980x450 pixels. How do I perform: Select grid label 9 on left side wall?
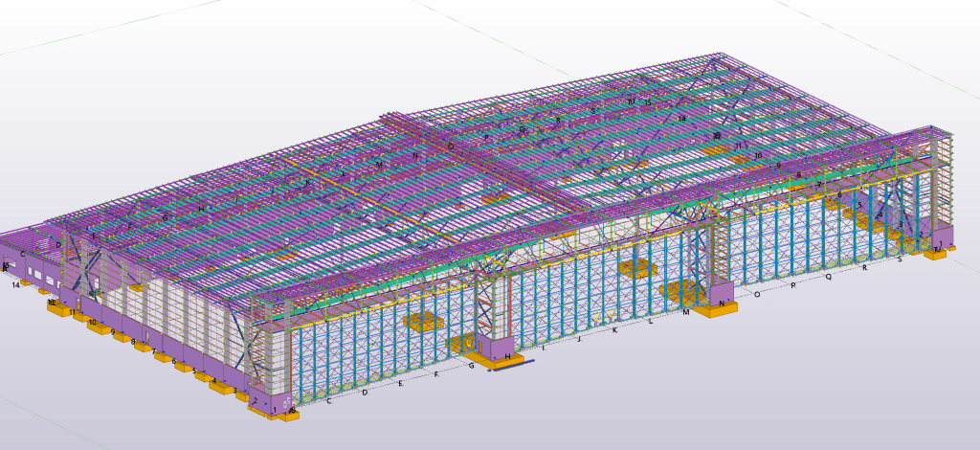tap(113, 332)
